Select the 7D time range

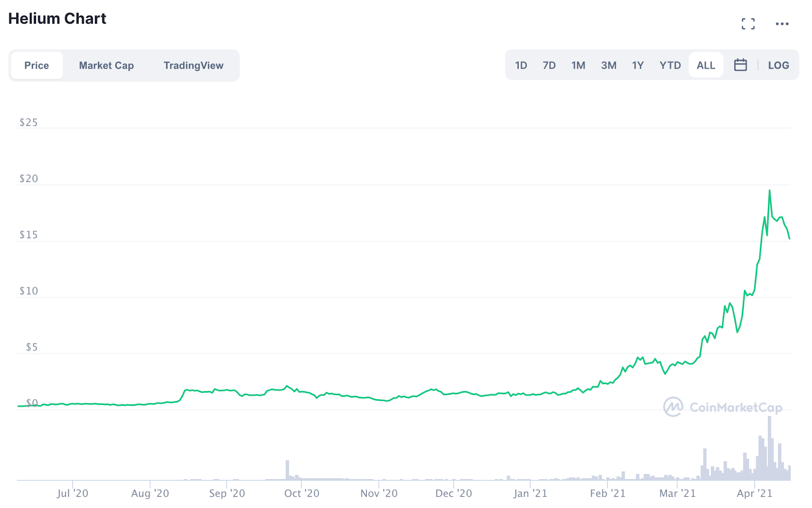tap(549, 66)
